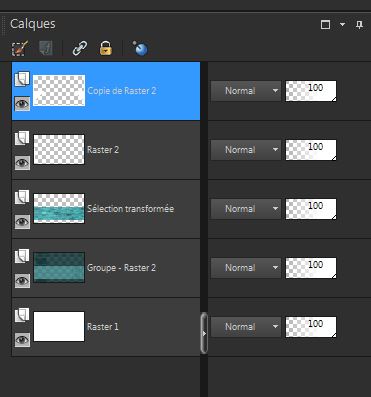The height and width of the screenshot is (397, 371).
Task: Toggle visibility of Sélection transformée layer
Action: (22, 222)
